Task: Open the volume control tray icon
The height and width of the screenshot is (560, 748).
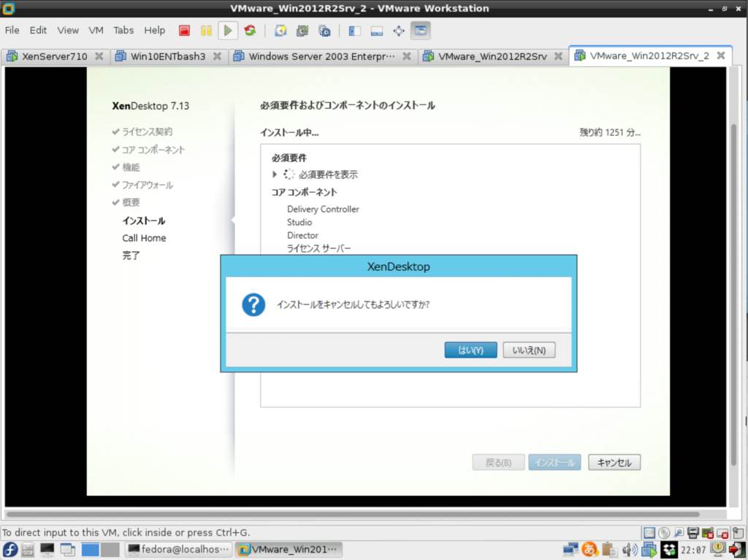Action: click(630, 550)
